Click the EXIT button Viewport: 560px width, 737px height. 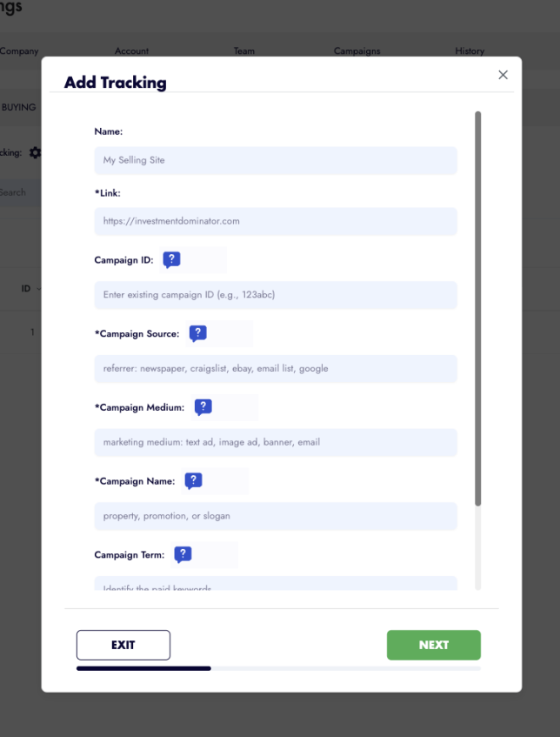pyautogui.click(x=123, y=645)
